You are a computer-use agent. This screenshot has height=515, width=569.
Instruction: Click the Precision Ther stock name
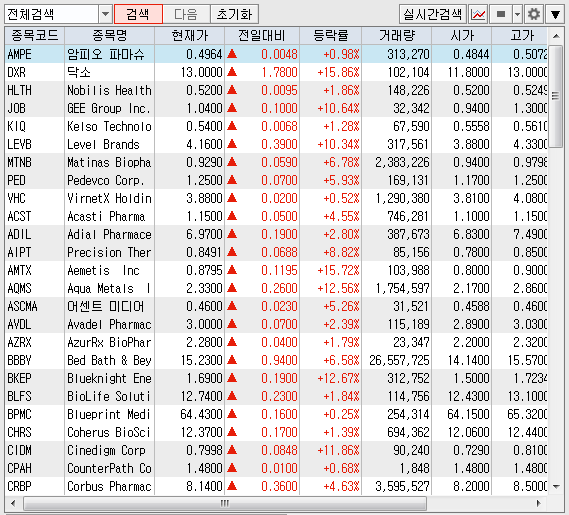109,252
